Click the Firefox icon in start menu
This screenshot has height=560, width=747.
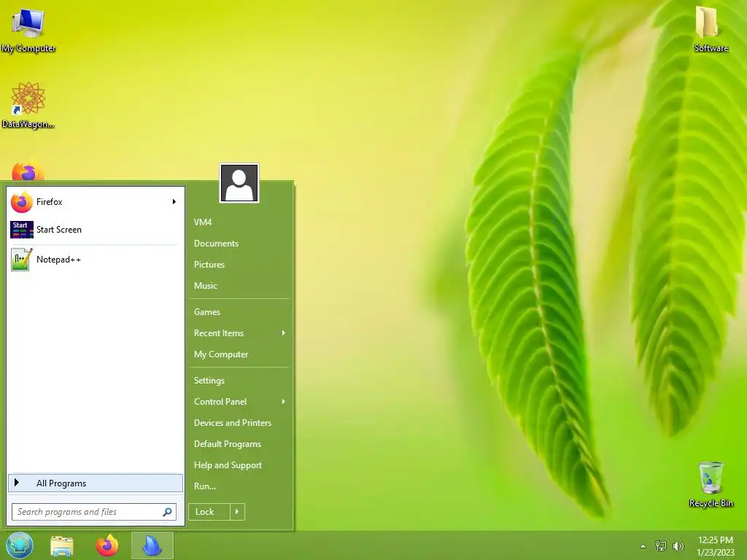coord(21,202)
